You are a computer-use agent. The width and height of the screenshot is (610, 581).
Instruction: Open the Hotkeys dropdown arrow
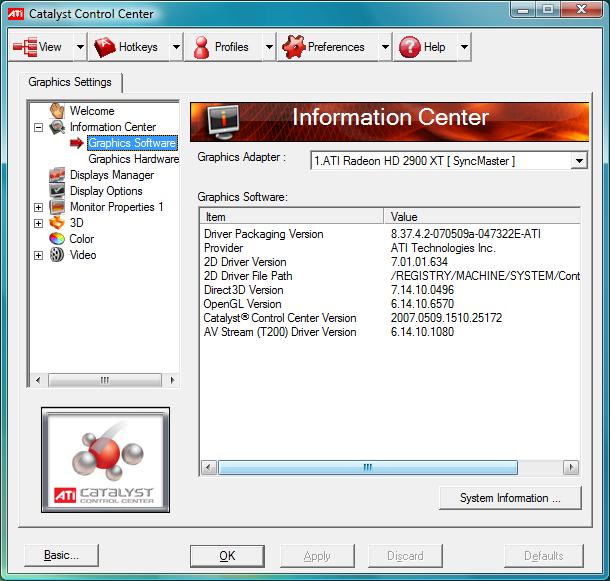(x=176, y=47)
